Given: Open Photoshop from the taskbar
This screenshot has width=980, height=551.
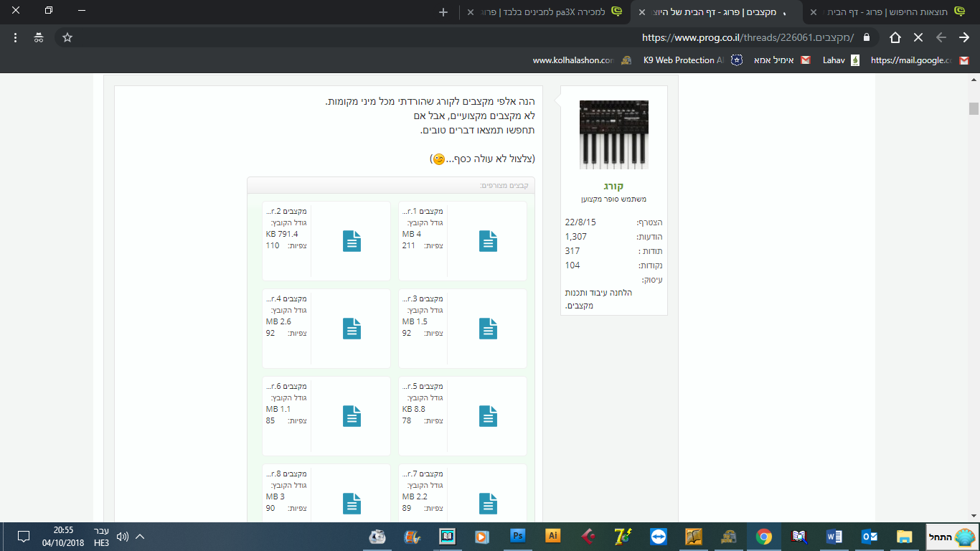Looking at the screenshot, I should 518,536.
